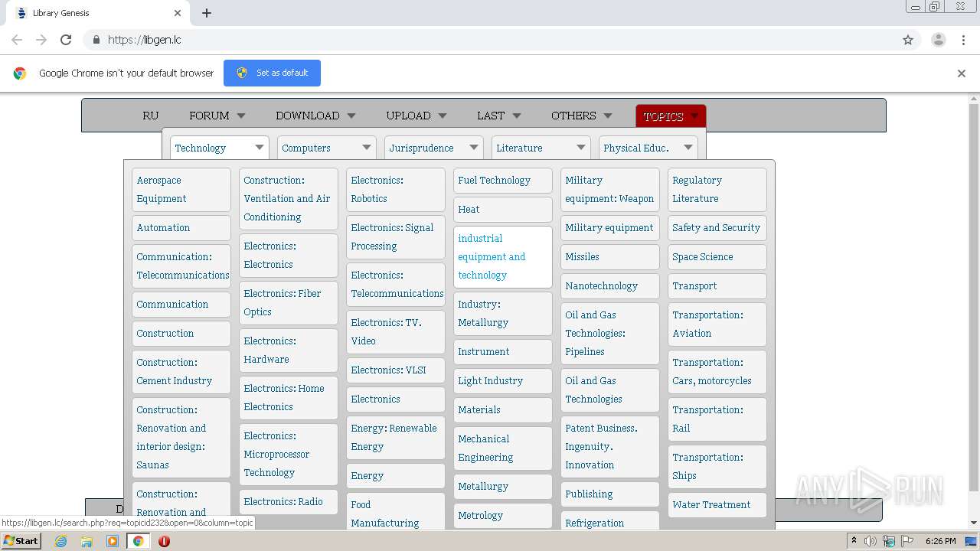980x551 pixels.
Task: Click Chrome icon in taskbar
Action: tap(139, 541)
